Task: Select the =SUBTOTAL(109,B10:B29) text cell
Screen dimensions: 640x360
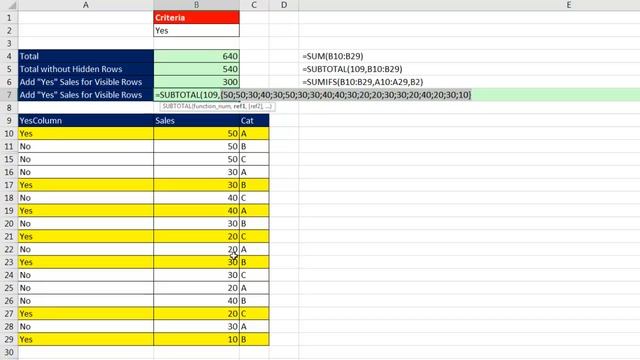Action: (352, 69)
